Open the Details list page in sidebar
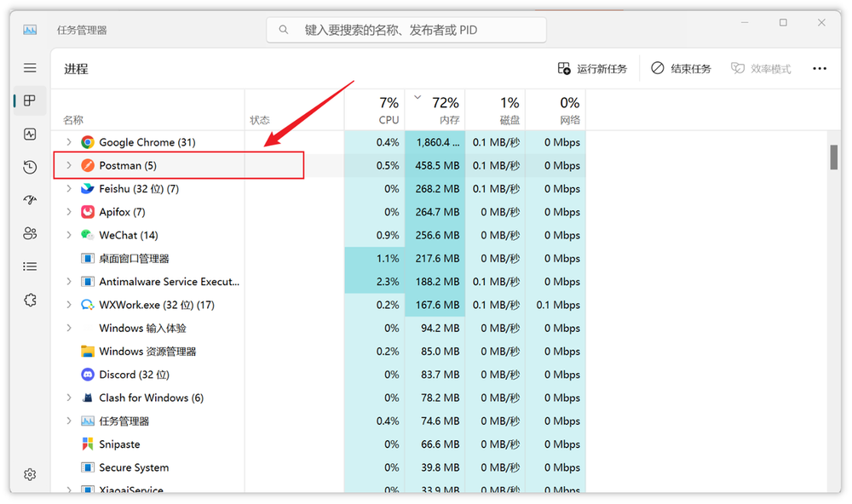 click(30, 266)
